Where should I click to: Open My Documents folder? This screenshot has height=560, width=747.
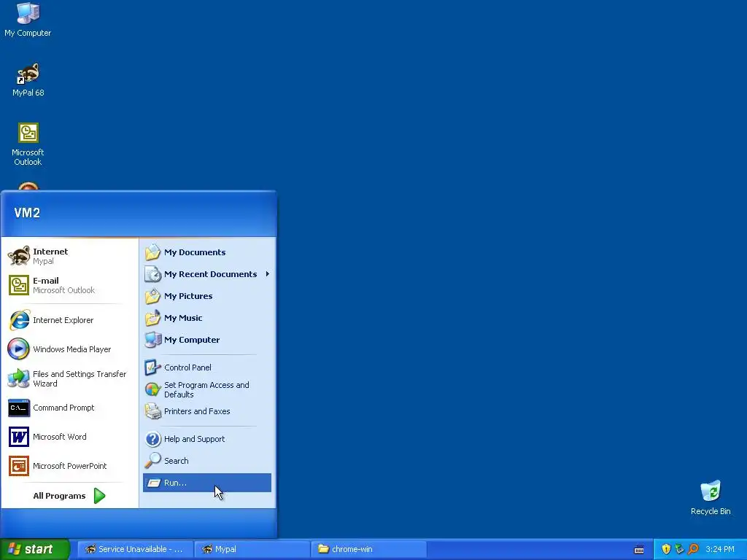206,252
